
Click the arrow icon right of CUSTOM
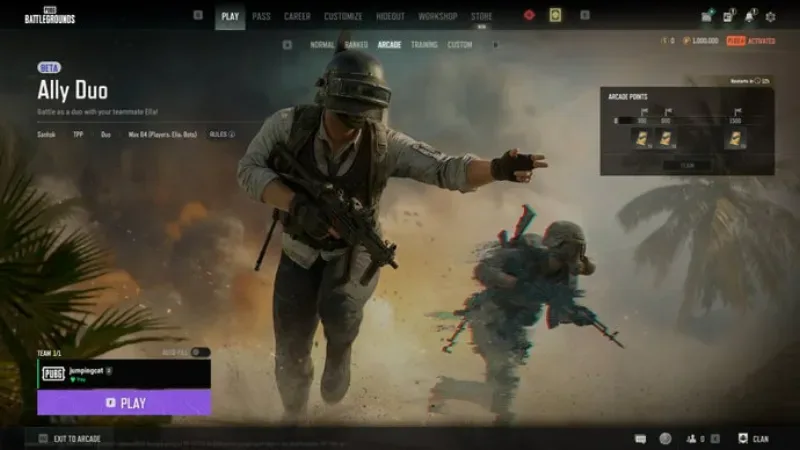495,45
